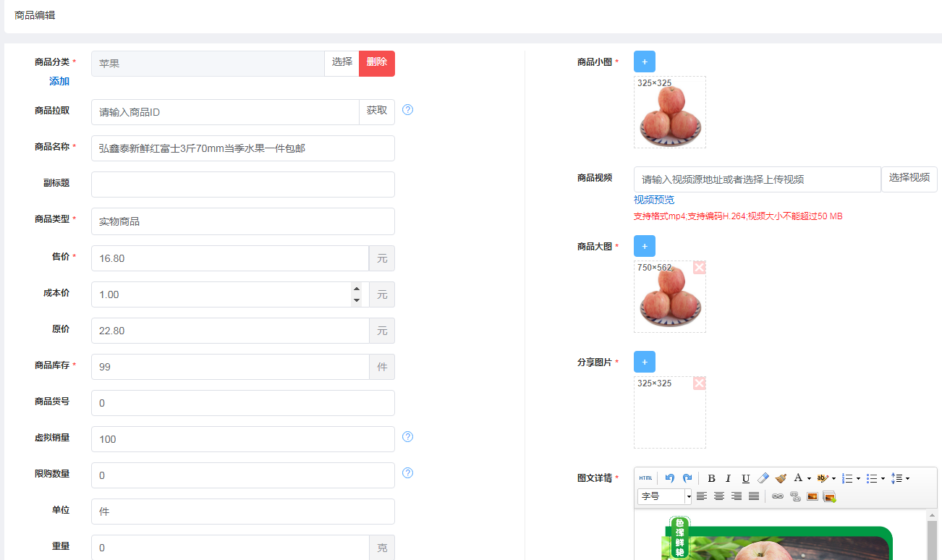
Task: Click the 单位 field showing 件
Action: (x=243, y=512)
